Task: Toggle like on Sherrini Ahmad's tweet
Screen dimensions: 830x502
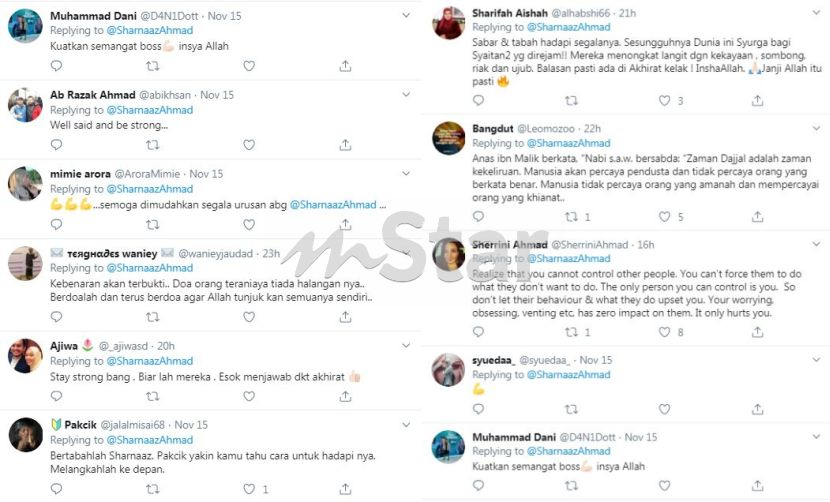Action: pos(664,332)
